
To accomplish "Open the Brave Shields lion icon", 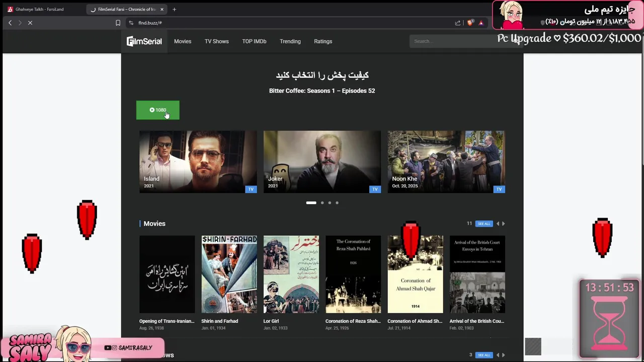I will (470, 23).
